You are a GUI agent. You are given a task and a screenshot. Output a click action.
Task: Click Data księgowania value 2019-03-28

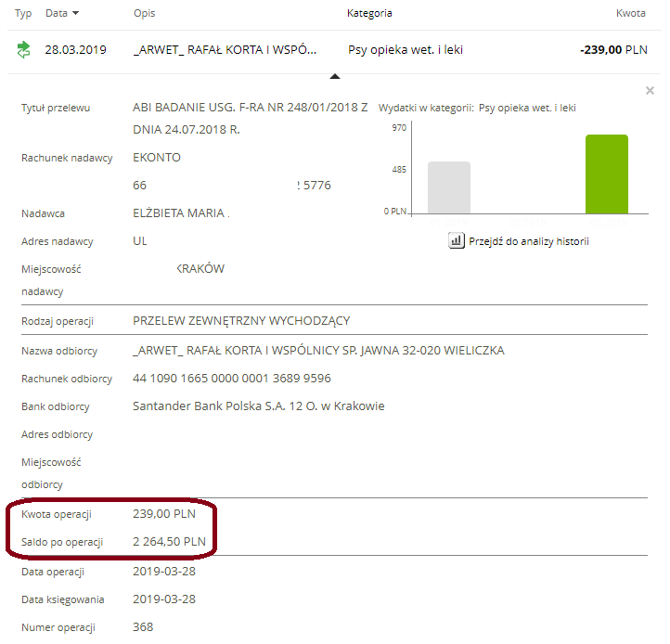pyautogui.click(x=164, y=599)
